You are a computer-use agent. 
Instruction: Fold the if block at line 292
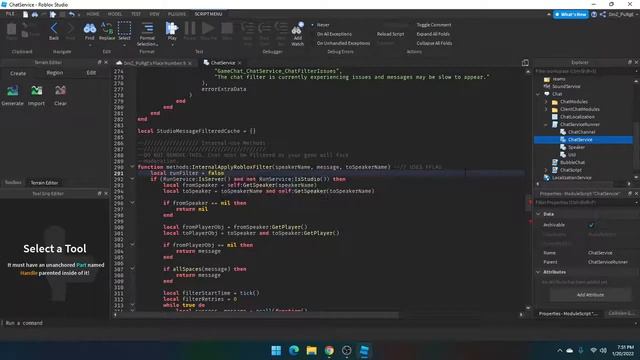(x=132, y=179)
